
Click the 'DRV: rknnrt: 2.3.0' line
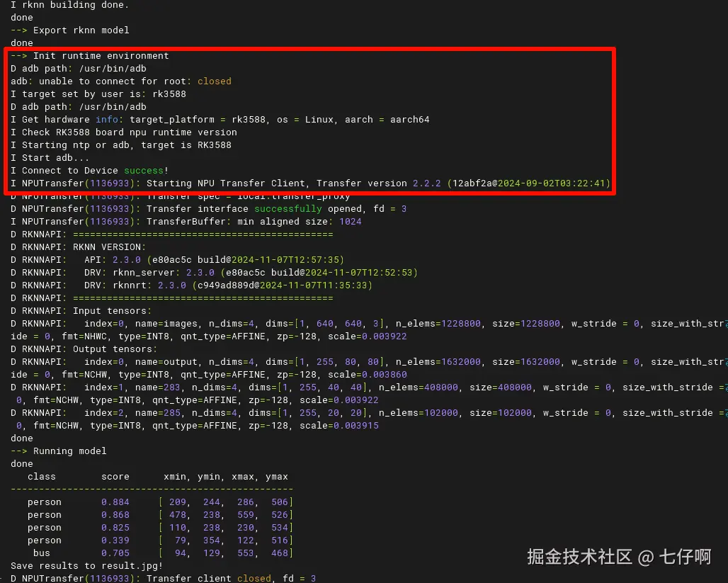191,285
